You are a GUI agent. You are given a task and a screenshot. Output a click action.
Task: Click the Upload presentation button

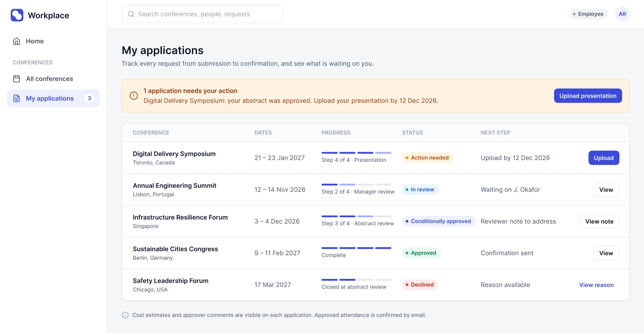tap(588, 96)
